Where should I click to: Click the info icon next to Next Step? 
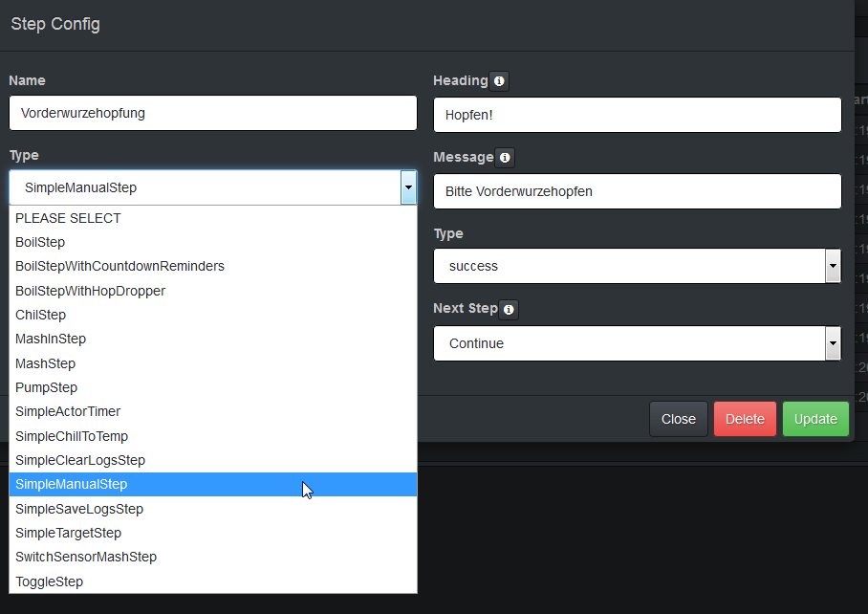click(509, 309)
